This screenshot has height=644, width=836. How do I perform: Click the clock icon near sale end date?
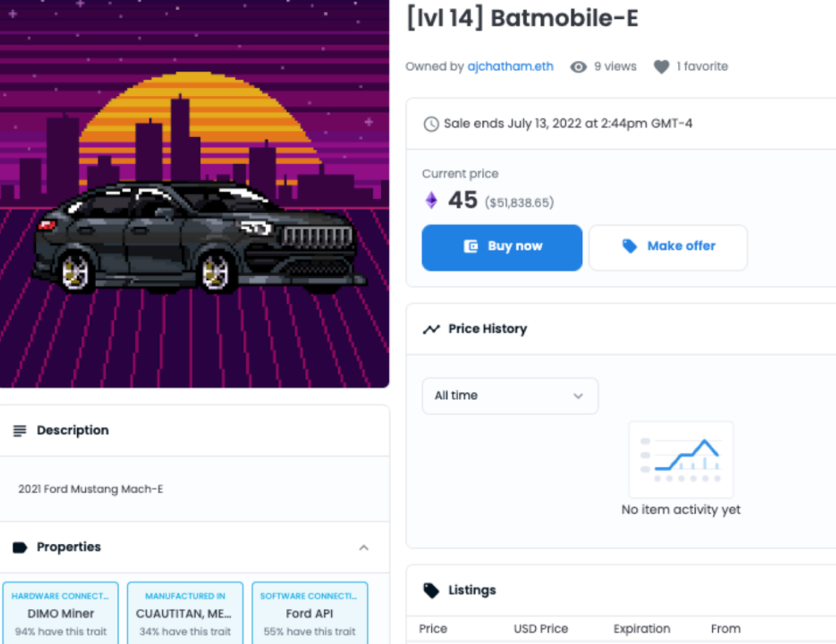tap(431, 123)
